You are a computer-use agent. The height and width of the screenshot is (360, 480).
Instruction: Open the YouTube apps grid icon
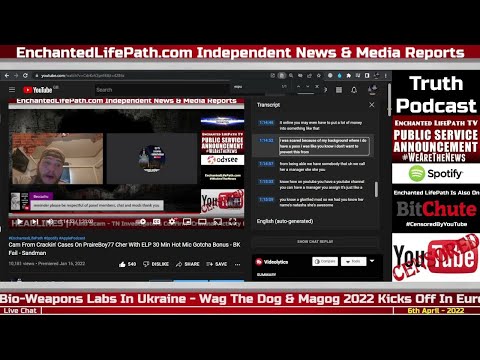pyautogui.click(x=339, y=90)
